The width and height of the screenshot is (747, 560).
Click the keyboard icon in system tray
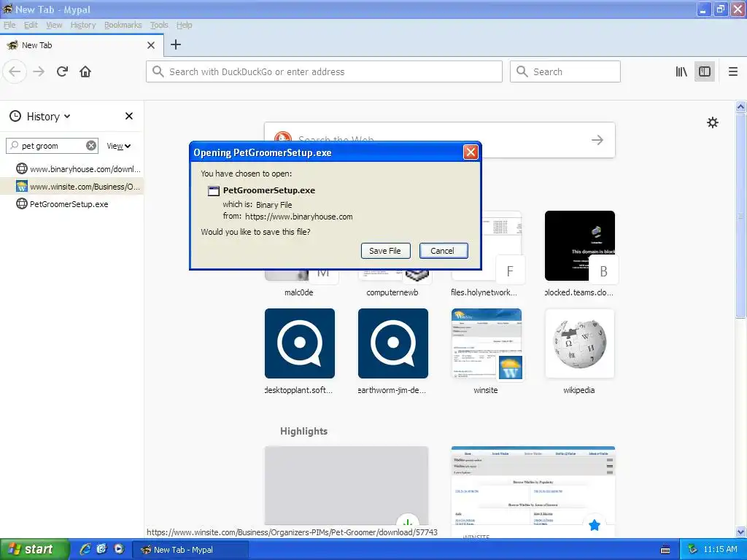[x=665, y=550]
